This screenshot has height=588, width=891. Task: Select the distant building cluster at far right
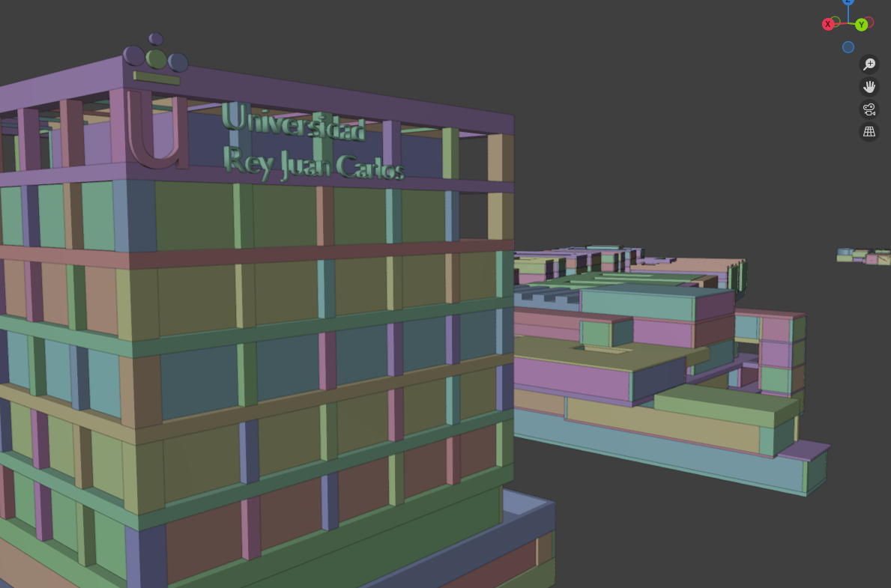pyautogui.click(x=864, y=256)
